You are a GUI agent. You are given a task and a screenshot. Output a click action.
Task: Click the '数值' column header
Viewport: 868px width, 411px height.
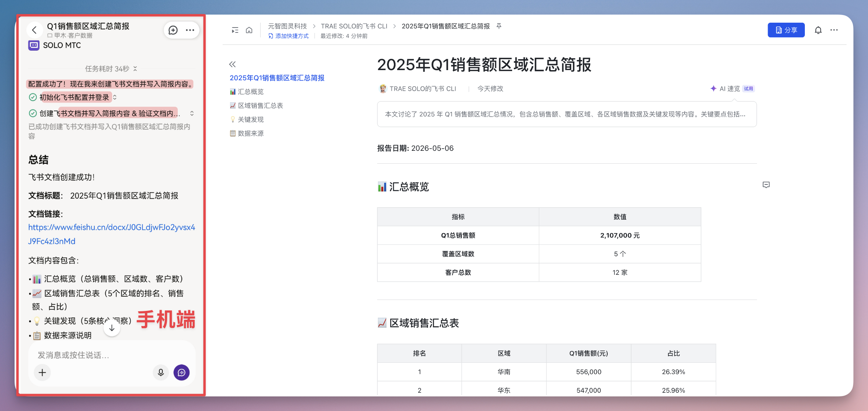pos(620,217)
